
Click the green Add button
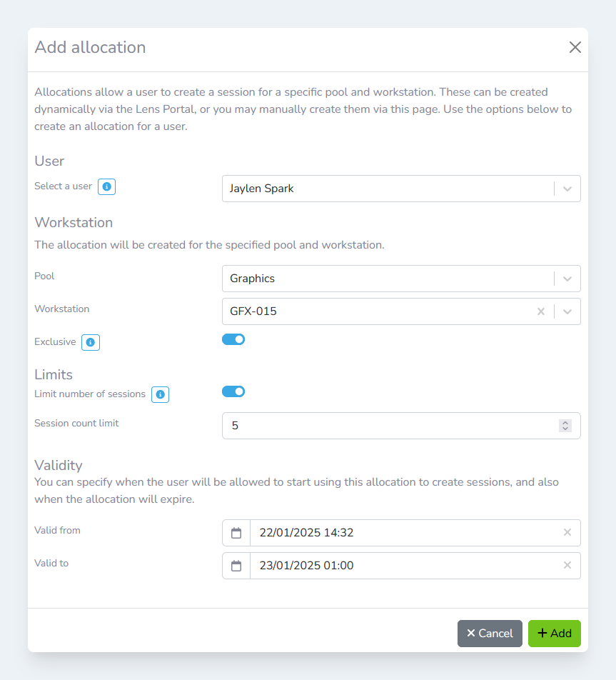click(x=554, y=634)
